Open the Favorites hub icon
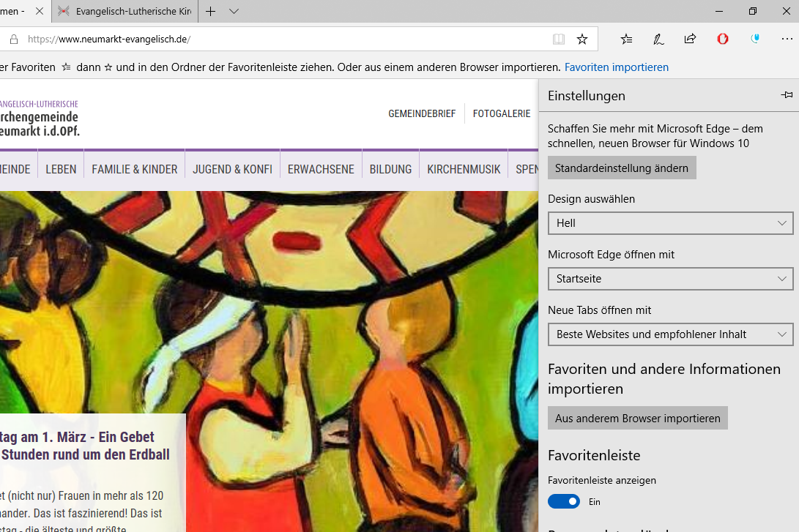 tap(626, 40)
